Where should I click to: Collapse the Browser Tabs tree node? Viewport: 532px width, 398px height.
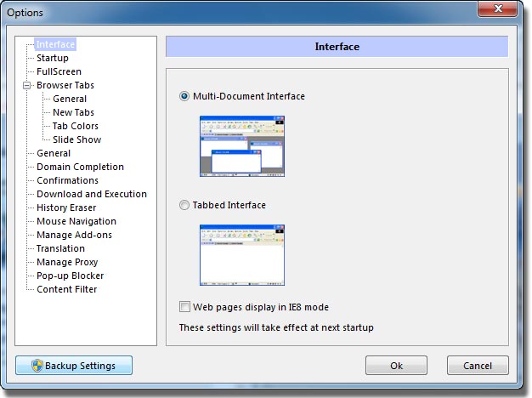coord(27,85)
